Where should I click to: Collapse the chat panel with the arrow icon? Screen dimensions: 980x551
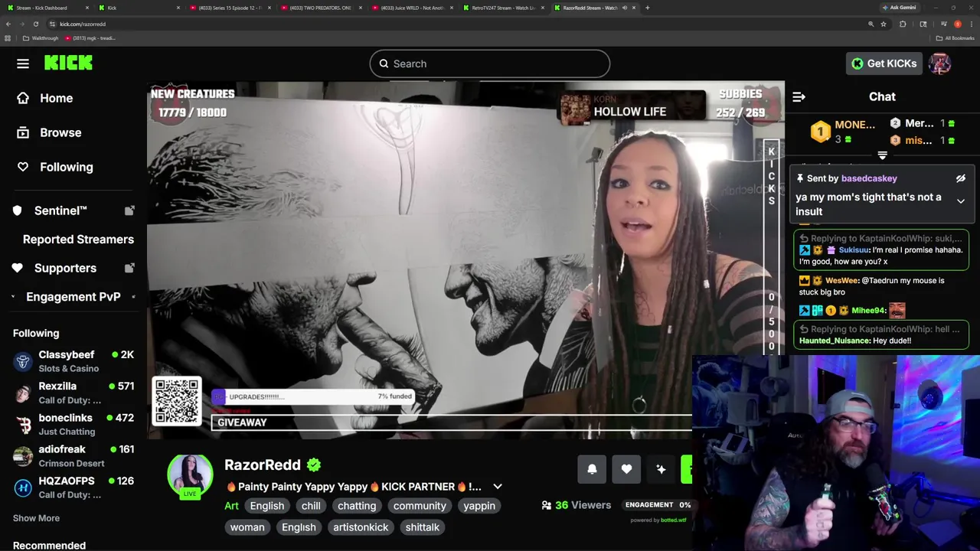tap(799, 97)
